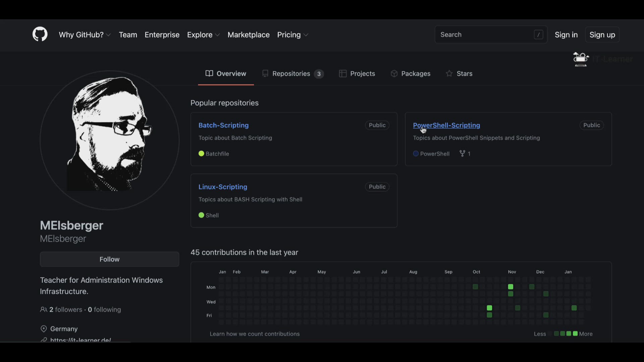
Task: Click the Repositories count badge 3
Action: point(319,74)
